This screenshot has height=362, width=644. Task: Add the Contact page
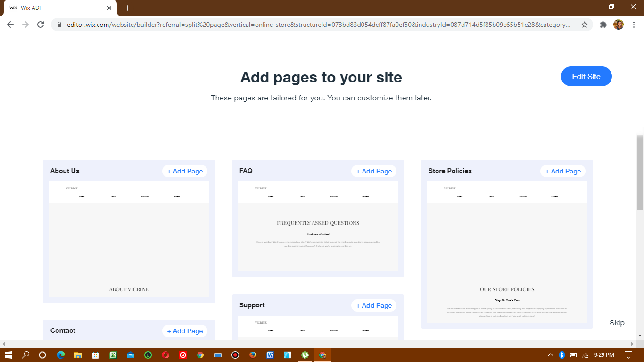pos(185,331)
